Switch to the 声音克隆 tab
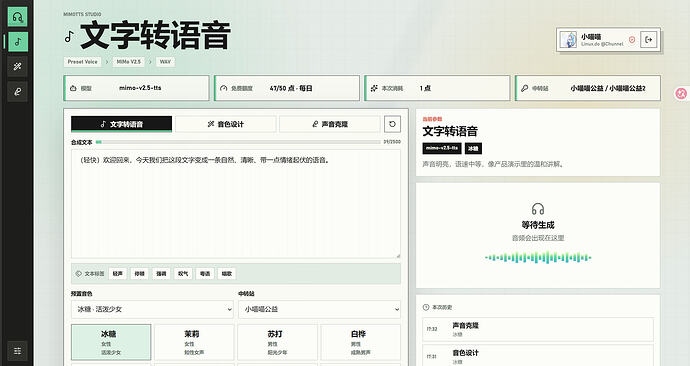The height and width of the screenshot is (366, 690). tap(330, 124)
